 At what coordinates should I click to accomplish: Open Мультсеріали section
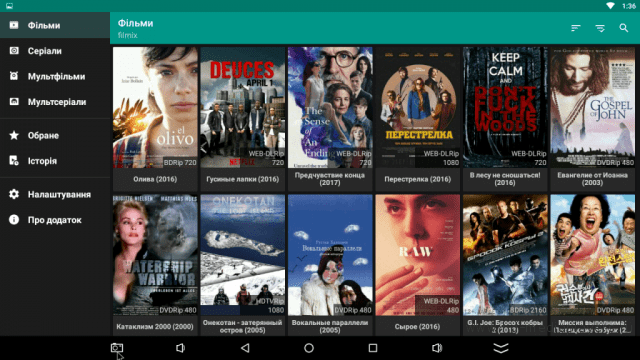[55, 102]
